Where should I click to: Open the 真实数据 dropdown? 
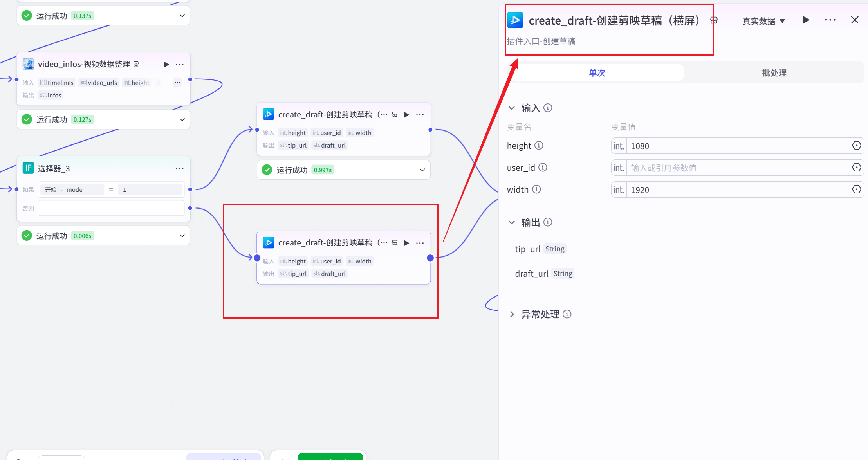763,21
